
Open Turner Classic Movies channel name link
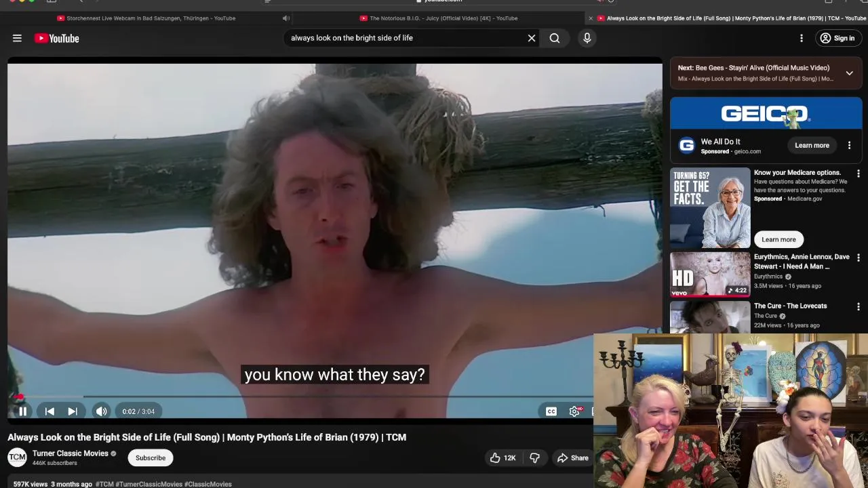[70, 453]
